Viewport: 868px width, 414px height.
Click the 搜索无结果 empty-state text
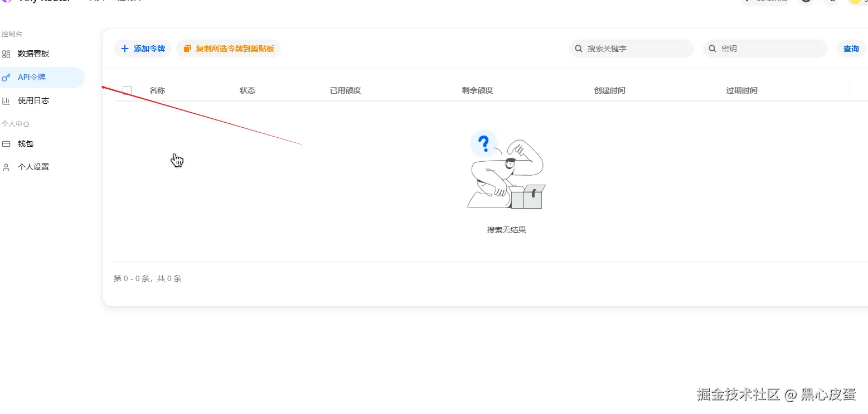coord(506,230)
